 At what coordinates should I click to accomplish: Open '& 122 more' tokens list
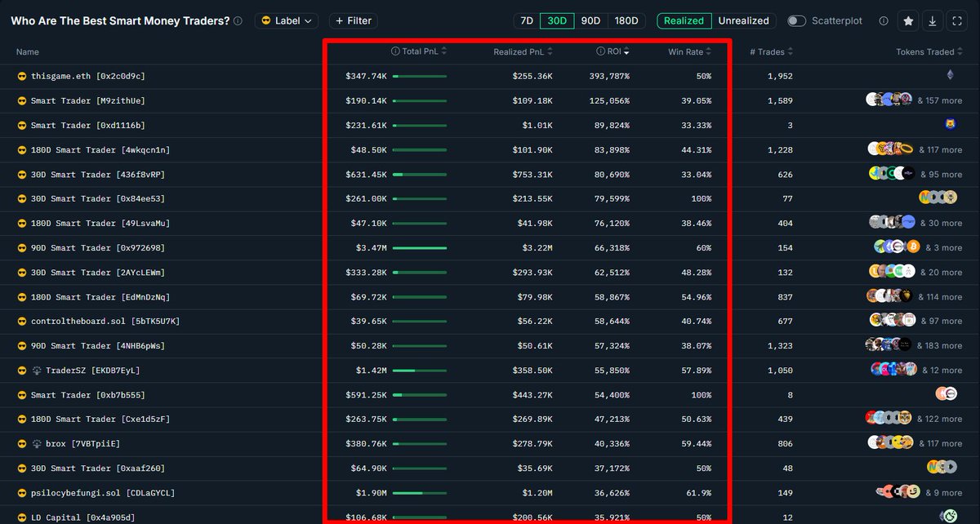(939, 419)
